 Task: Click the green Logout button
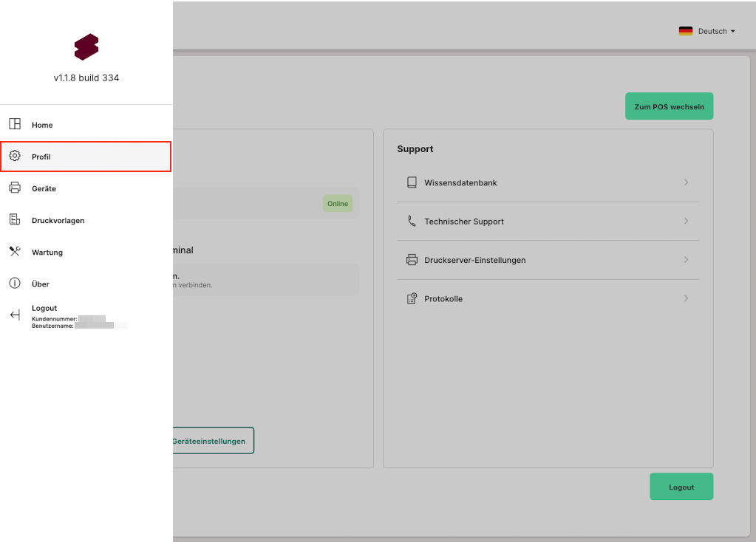[681, 487]
